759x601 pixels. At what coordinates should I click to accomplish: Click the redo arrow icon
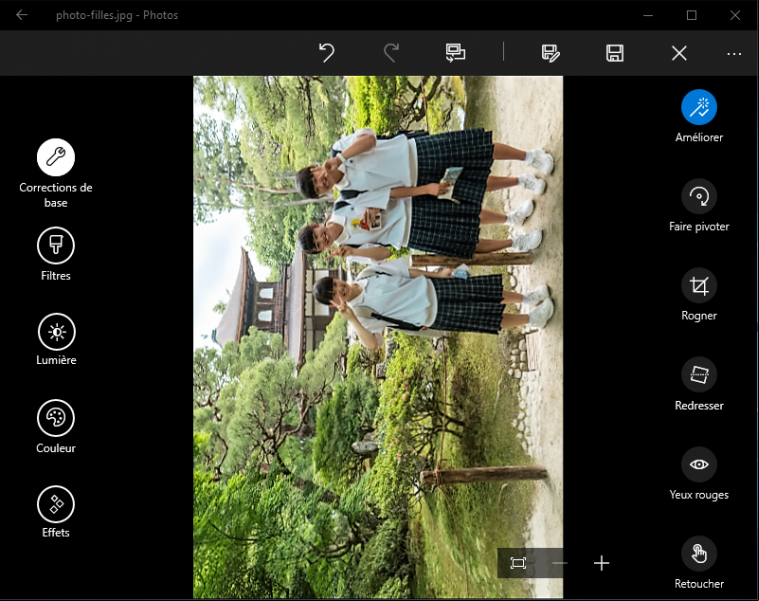[391, 53]
